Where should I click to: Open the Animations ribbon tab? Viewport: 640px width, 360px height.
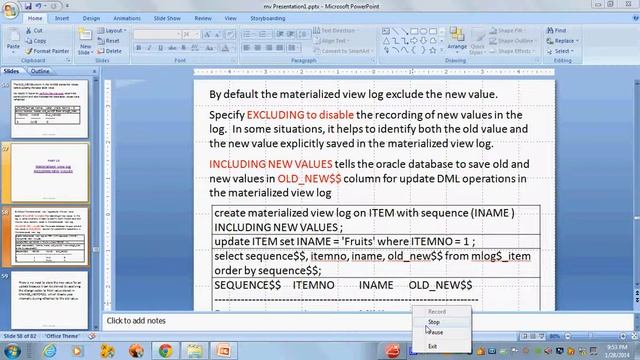pos(127,18)
